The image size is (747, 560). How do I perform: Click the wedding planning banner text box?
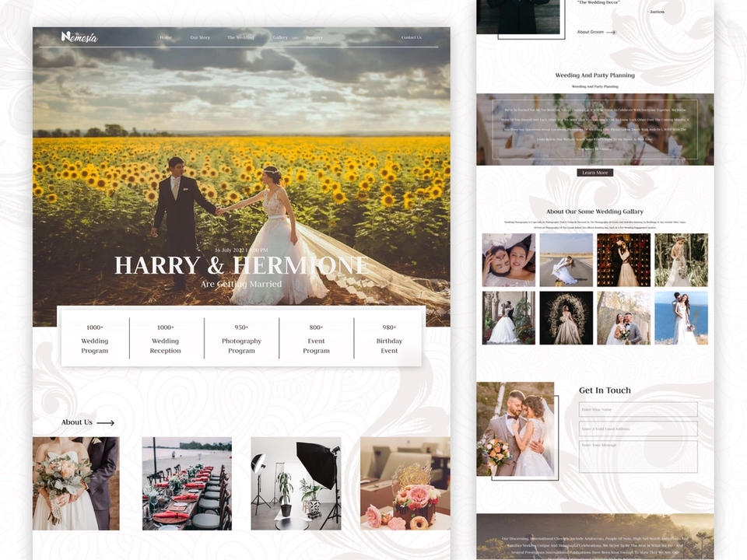pyautogui.click(x=594, y=129)
